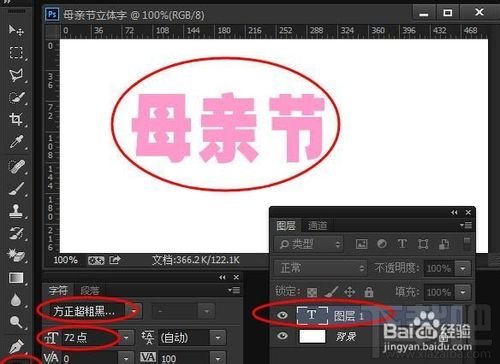Select the Gradient tool
The image size is (500, 364).
click(16, 278)
